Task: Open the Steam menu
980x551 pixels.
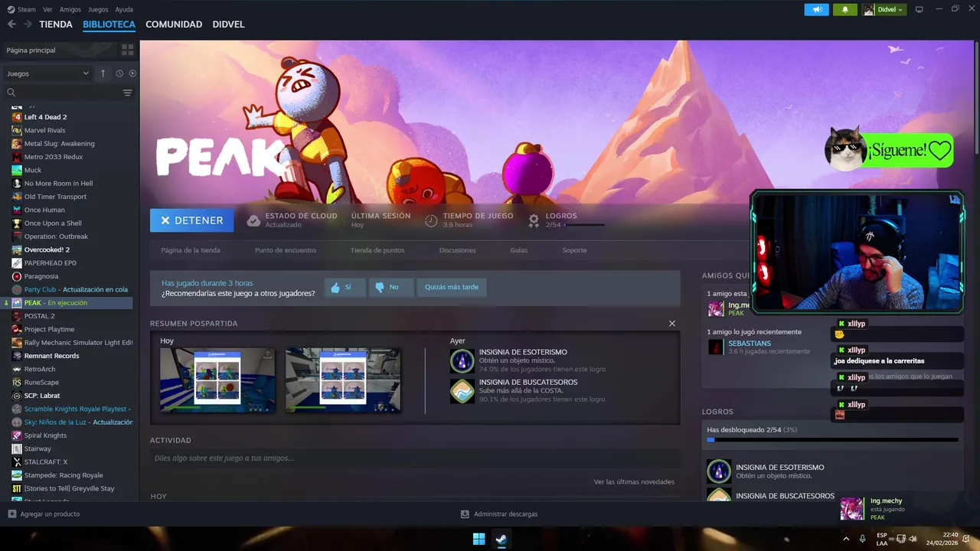Action: (21, 9)
